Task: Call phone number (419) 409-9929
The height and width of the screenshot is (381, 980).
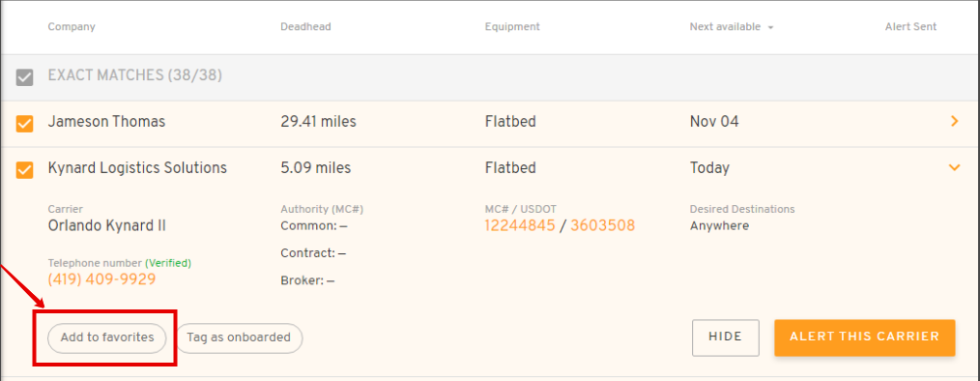Action: point(101,279)
